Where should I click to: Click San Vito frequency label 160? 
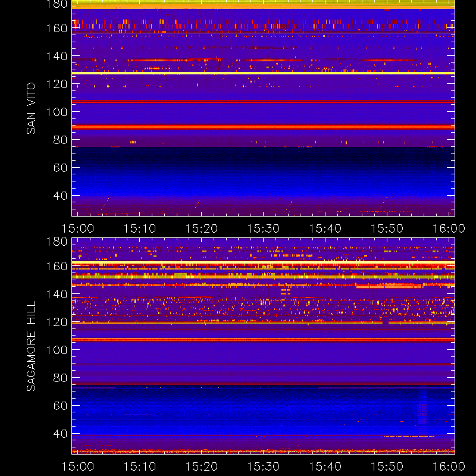click(x=57, y=28)
